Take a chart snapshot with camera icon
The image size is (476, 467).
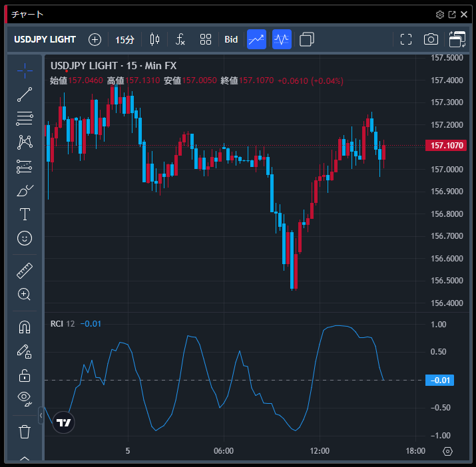pos(431,39)
